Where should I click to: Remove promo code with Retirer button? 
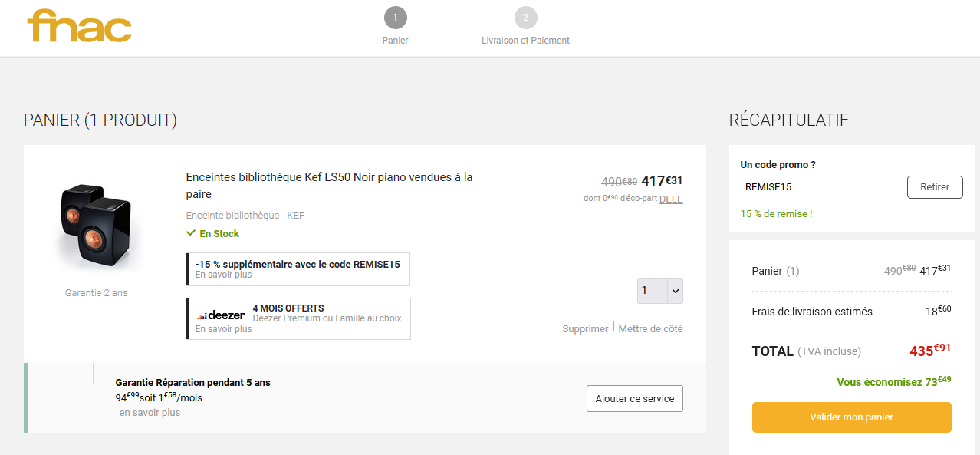point(934,187)
